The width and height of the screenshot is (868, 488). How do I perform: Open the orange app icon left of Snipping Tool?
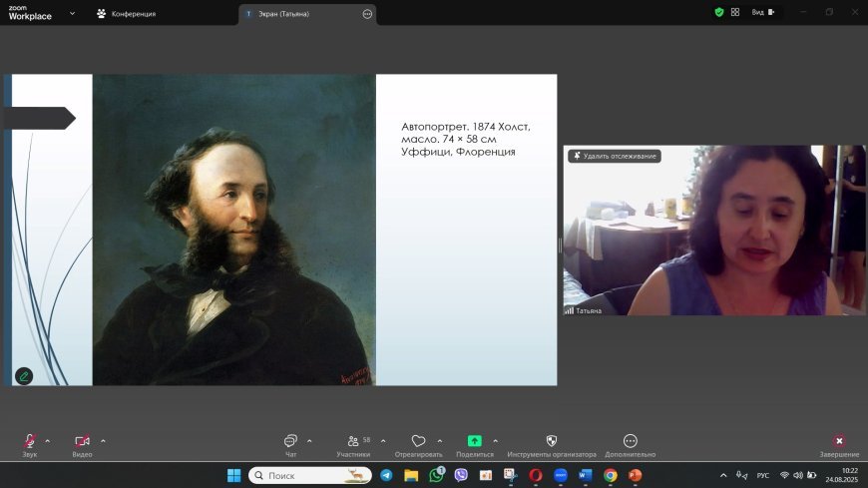486,475
